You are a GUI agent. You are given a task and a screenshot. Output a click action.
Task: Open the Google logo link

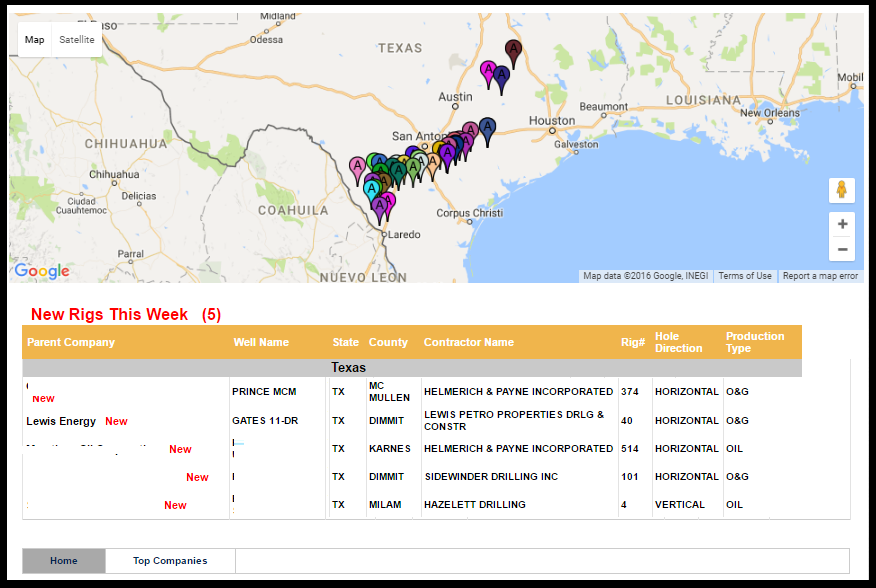coord(42,271)
